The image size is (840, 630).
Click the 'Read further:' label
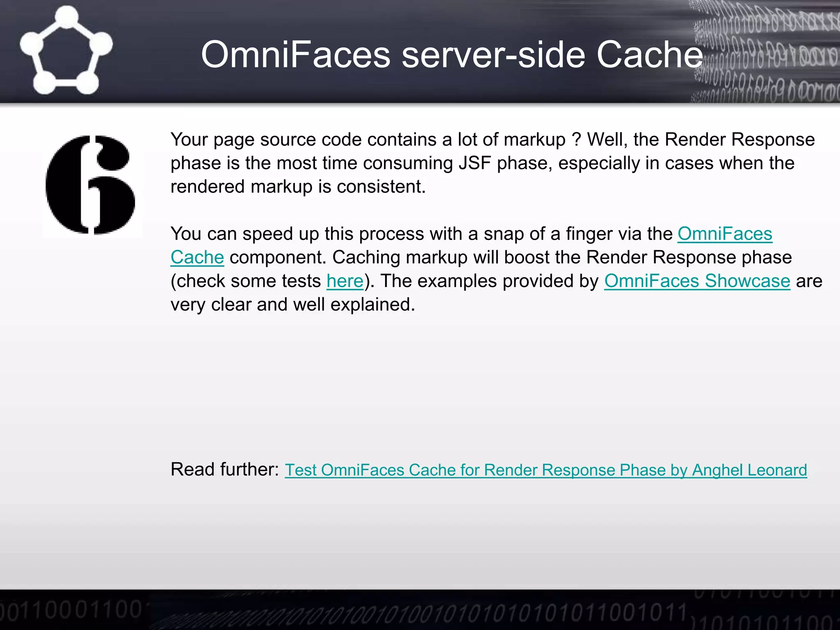[x=225, y=469]
